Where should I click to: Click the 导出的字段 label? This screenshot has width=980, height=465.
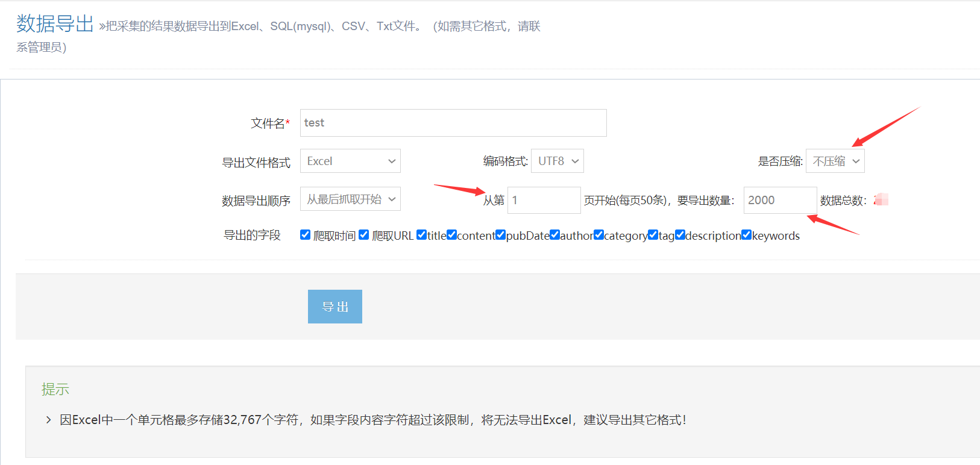252,235
